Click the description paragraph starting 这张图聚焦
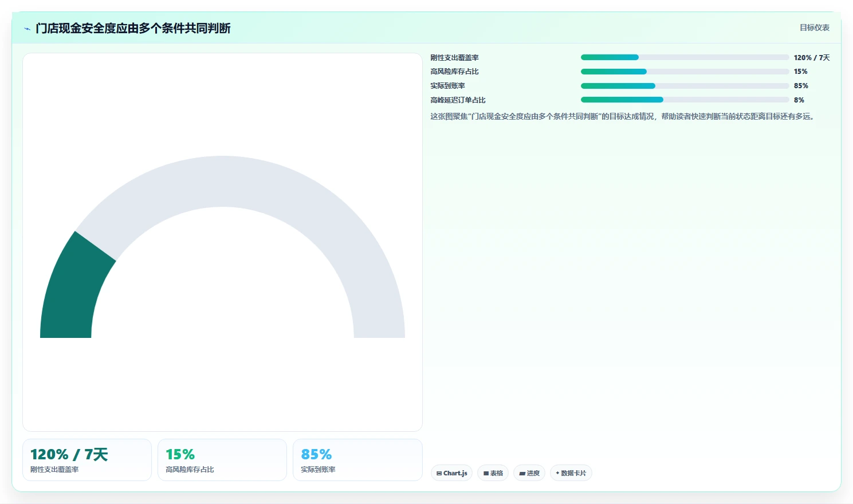853x504 pixels. 623,116
